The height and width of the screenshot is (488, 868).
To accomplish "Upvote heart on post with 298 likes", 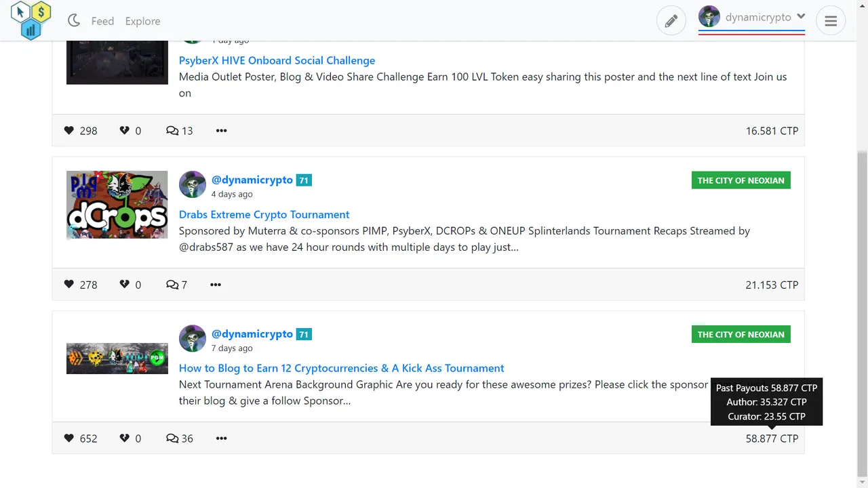I will click(69, 130).
